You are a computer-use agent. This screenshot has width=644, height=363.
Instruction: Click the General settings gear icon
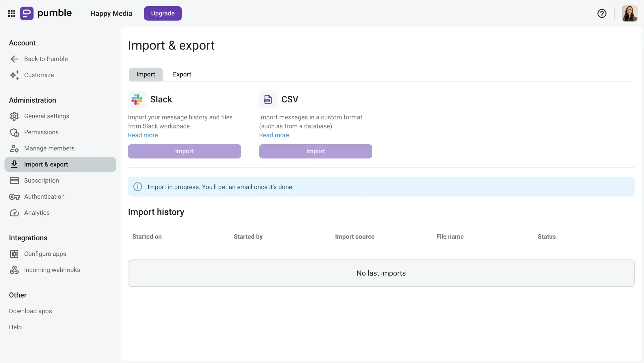coord(14,116)
